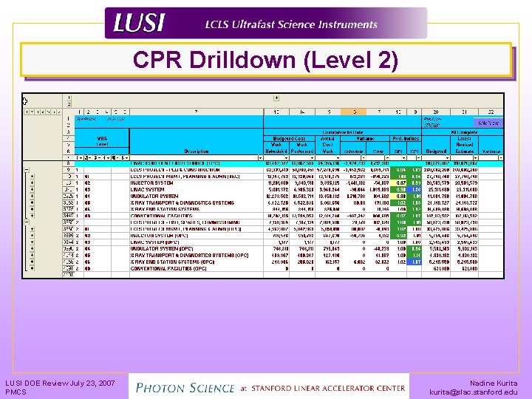532x399 pixels.
Task: Expand Linac System (OPC) row group
Action: tap(33, 242)
